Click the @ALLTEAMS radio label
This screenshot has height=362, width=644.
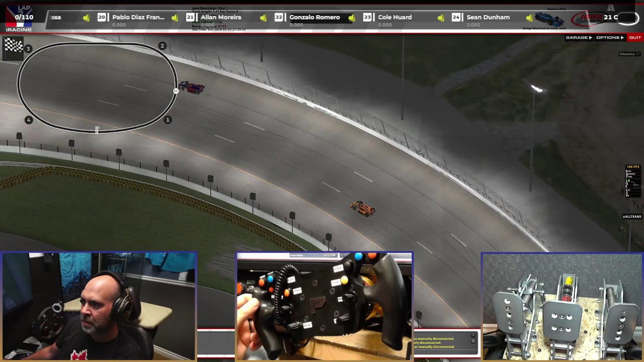(632, 217)
